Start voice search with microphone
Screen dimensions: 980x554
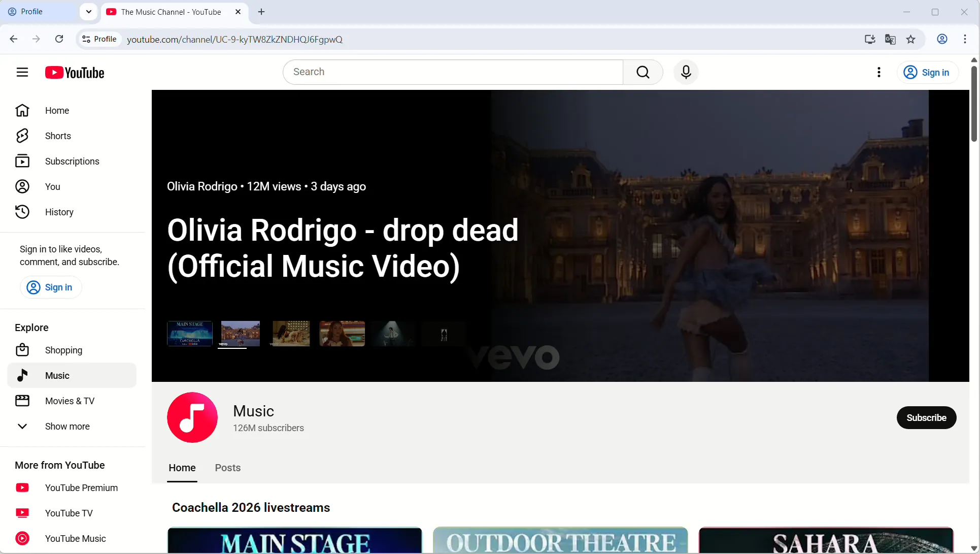click(x=686, y=72)
